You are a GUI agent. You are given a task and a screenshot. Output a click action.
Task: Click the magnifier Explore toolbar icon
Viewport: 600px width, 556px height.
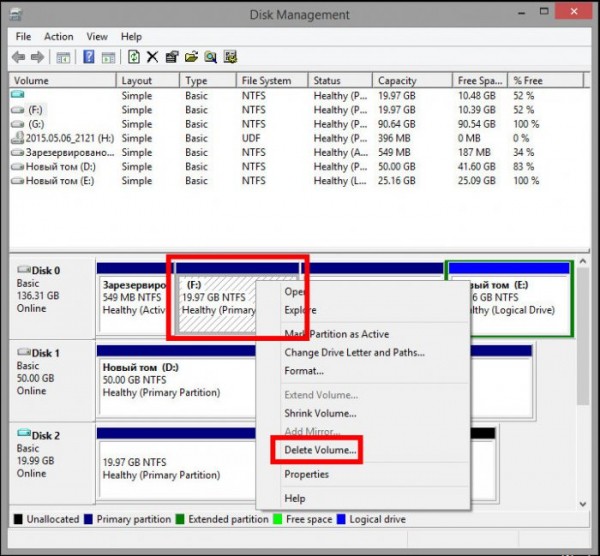coord(210,57)
